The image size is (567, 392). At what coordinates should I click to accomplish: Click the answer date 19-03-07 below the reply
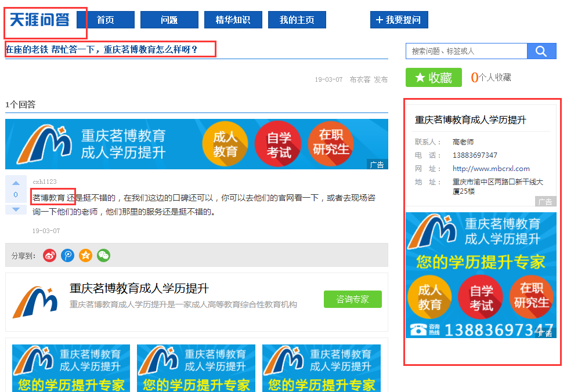(x=46, y=231)
